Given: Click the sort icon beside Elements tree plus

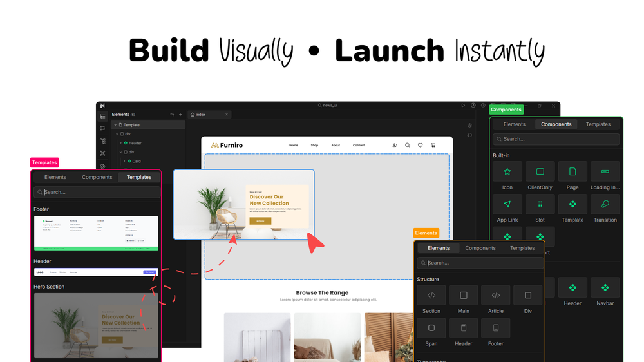Looking at the screenshot, I should [x=172, y=115].
